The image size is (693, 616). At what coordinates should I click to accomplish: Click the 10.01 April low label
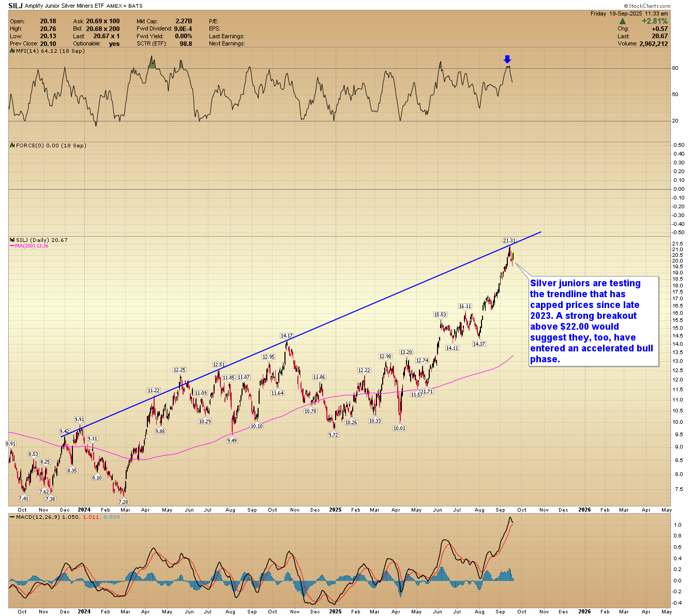399,428
